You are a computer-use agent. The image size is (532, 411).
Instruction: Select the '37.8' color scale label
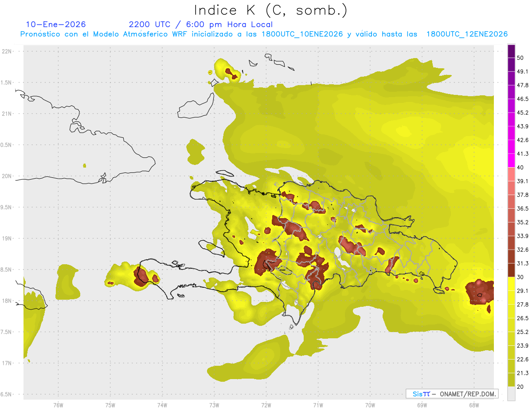pos(523,195)
